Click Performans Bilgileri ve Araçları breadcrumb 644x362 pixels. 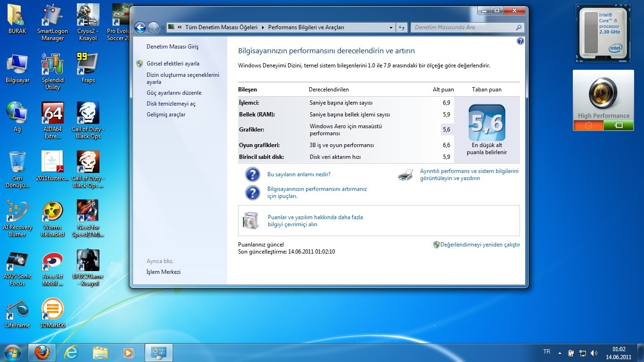click(306, 27)
